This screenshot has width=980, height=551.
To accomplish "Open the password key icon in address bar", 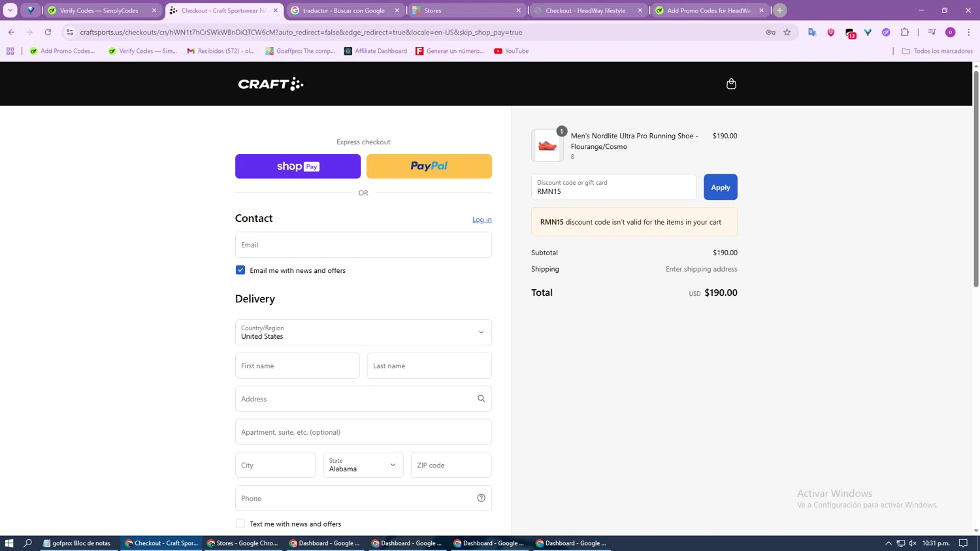I will [x=770, y=32].
